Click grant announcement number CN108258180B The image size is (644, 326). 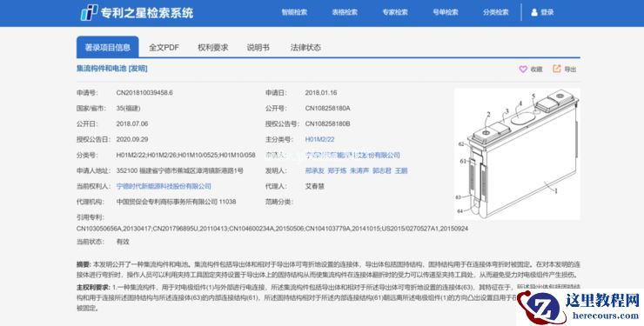click(x=328, y=123)
